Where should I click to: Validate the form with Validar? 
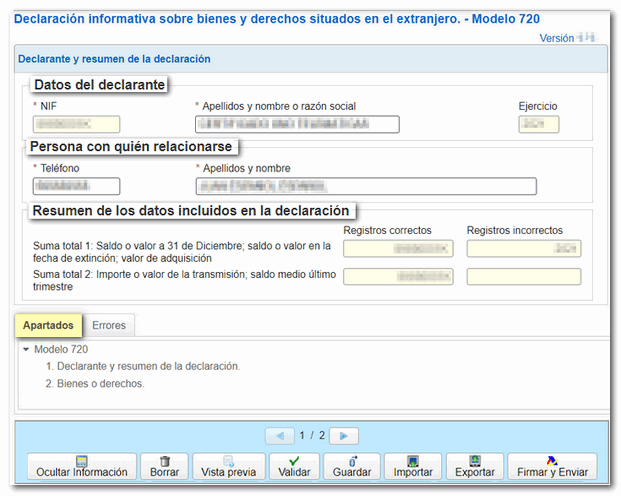[x=294, y=466]
